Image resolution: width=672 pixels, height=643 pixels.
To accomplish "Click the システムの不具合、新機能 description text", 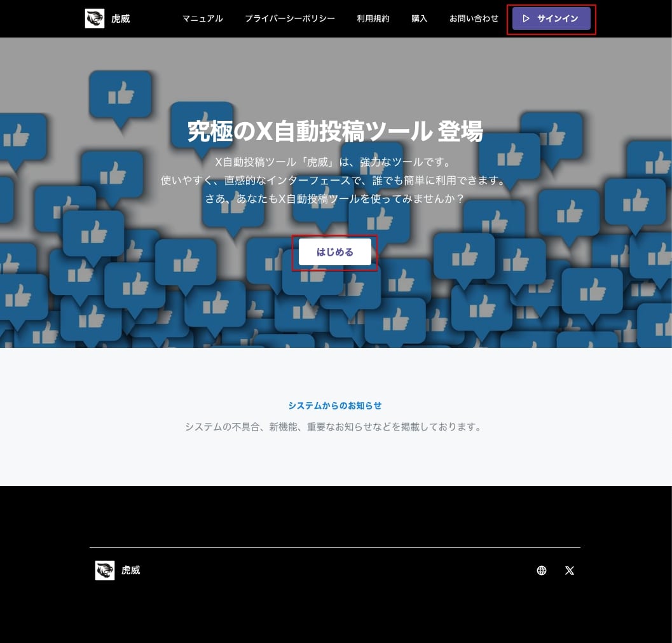I will point(334,427).
